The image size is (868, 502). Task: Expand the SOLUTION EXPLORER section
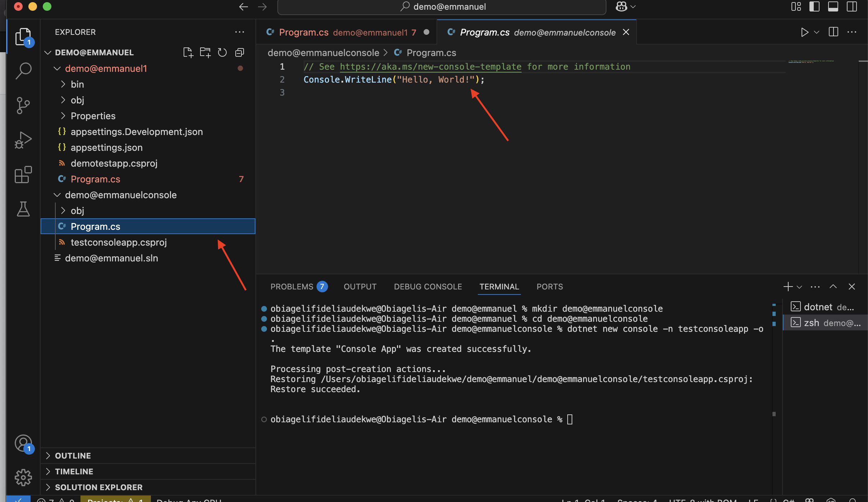[x=148, y=487]
